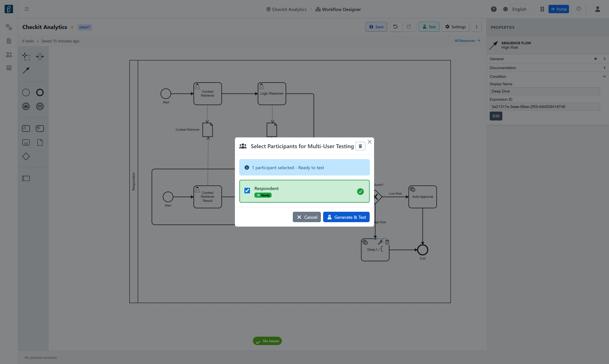Click the Low Risk flow label

pyautogui.click(x=395, y=194)
